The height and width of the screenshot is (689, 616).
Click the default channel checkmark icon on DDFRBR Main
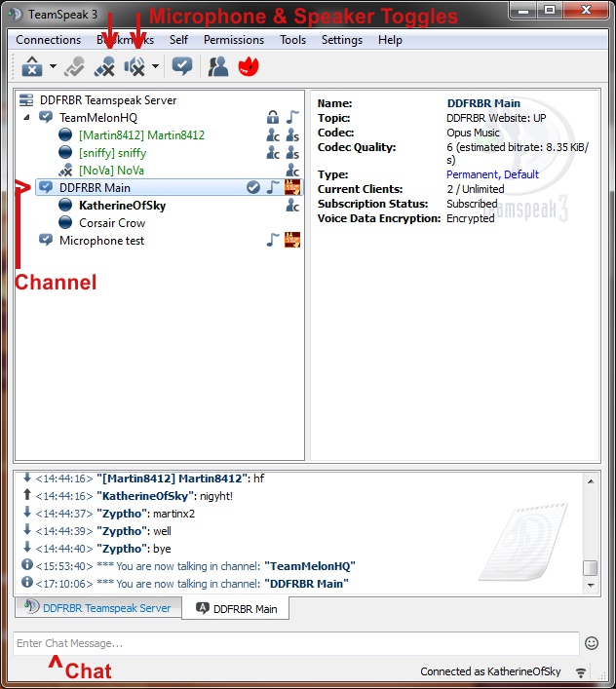tap(253, 188)
